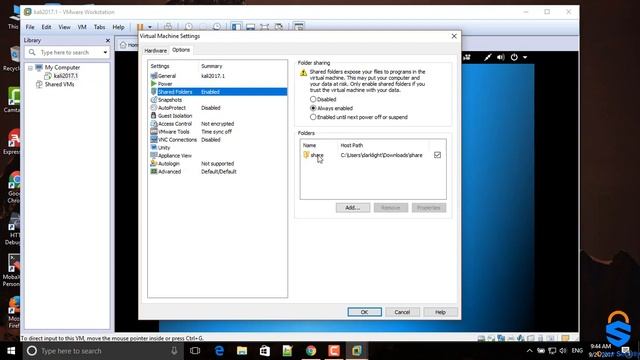640x360 pixels.
Task: Click the full screen mode toolbar icon
Action: tap(264, 27)
